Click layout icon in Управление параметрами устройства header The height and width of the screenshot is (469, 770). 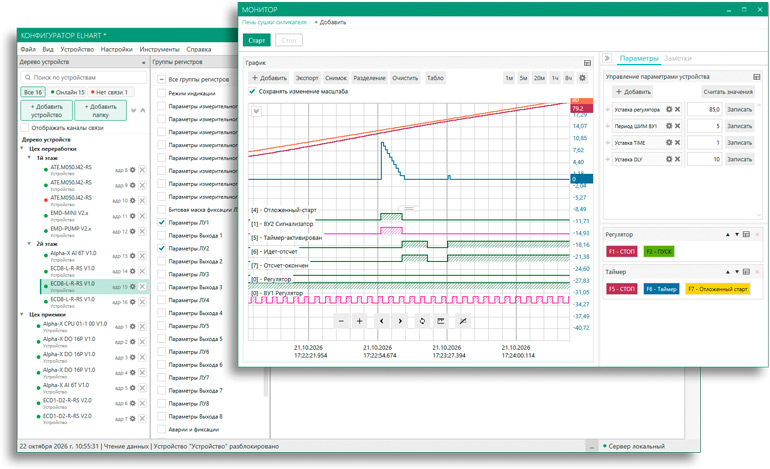pyautogui.click(x=757, y=77)
